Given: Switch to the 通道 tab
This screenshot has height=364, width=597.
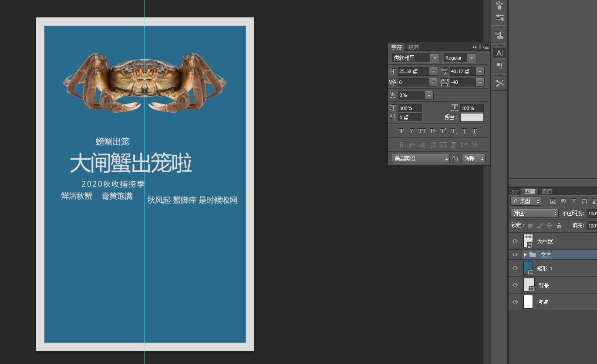Looking at the screenshot, I should 547,192.
